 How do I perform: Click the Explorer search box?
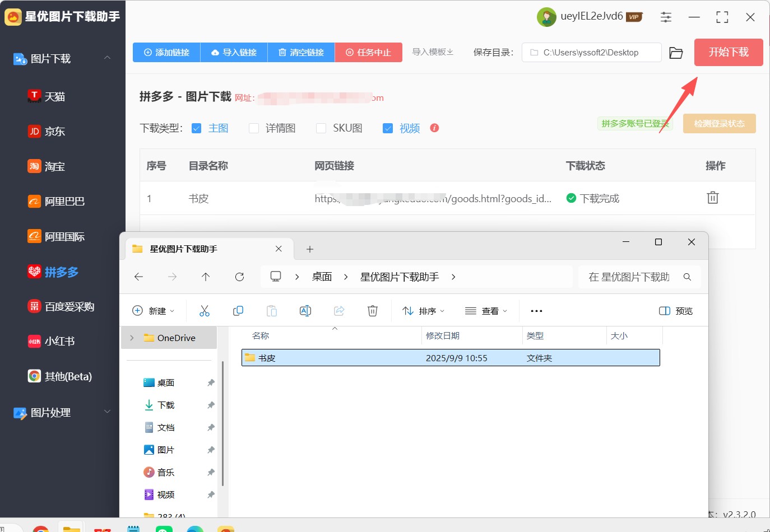[639, 277]
